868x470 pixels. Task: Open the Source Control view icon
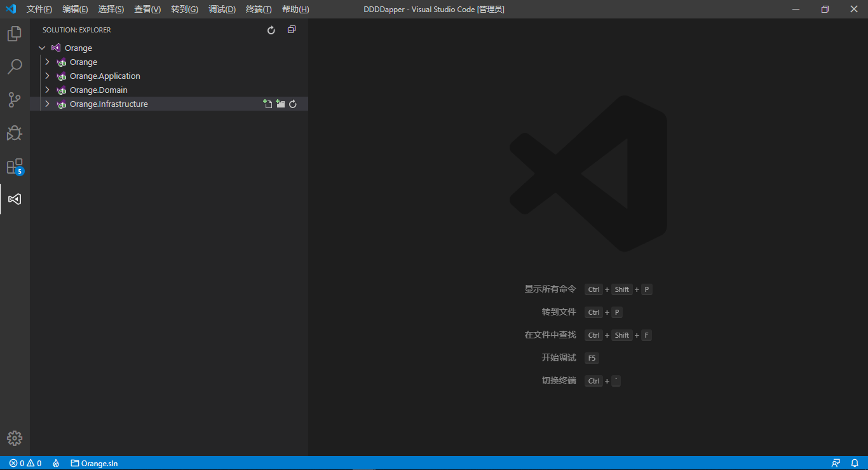[x=15, y=100]
